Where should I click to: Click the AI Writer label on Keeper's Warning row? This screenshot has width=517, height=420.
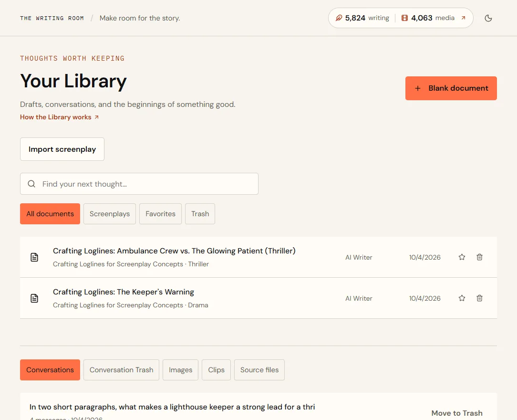click(359, 298)
